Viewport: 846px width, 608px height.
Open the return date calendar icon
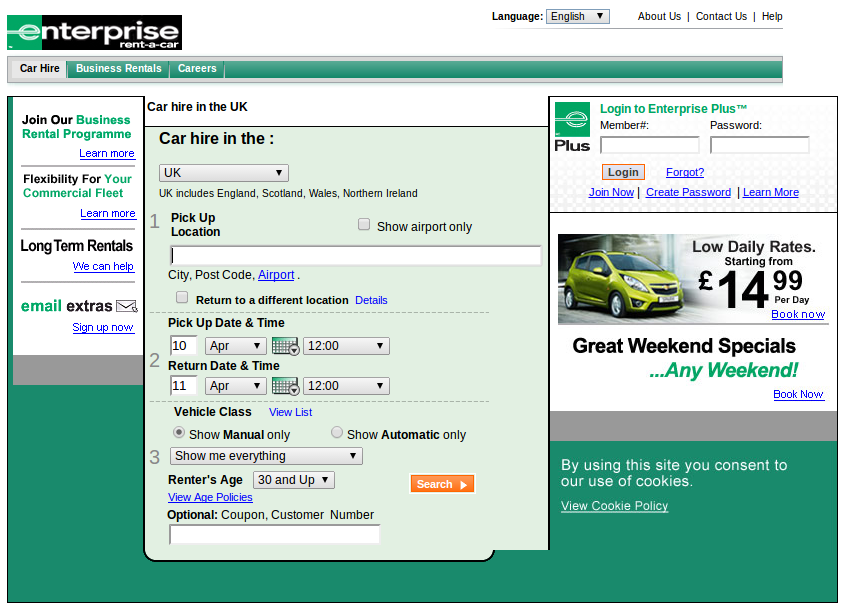pyautogui.click(x=285, y=386)
